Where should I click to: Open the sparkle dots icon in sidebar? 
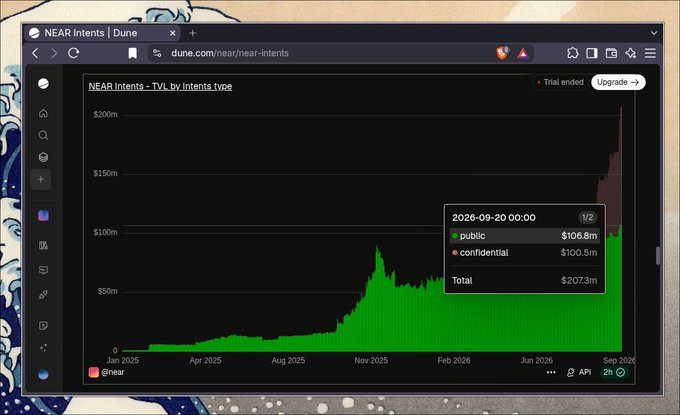pyautogui.click(x=43, y=348)
